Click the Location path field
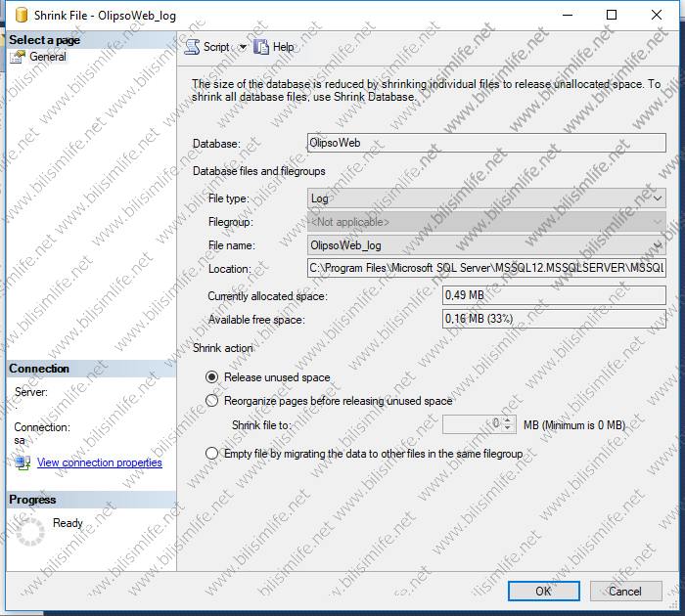685x616 pixels. coord(486,268)
